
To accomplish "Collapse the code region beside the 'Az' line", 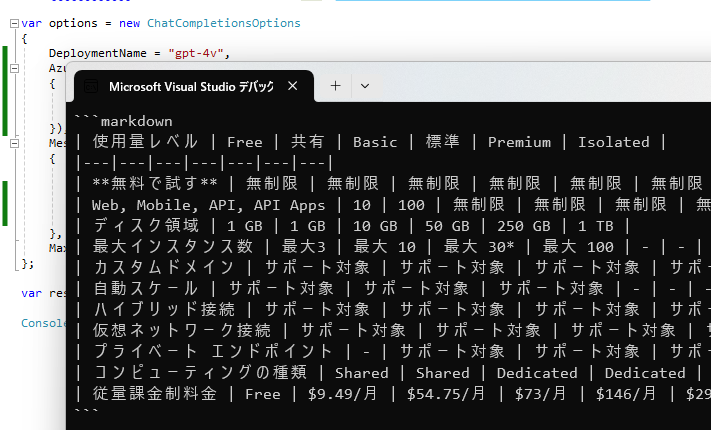I will pyautogui.click(x=15, y=68).
